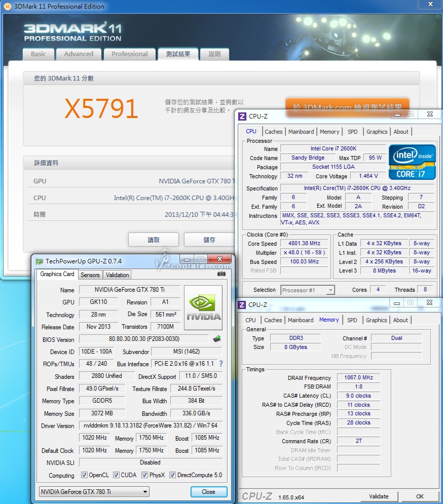Open the Processor #1 selection dropdown
443x504 pixels.
[308, 290]
